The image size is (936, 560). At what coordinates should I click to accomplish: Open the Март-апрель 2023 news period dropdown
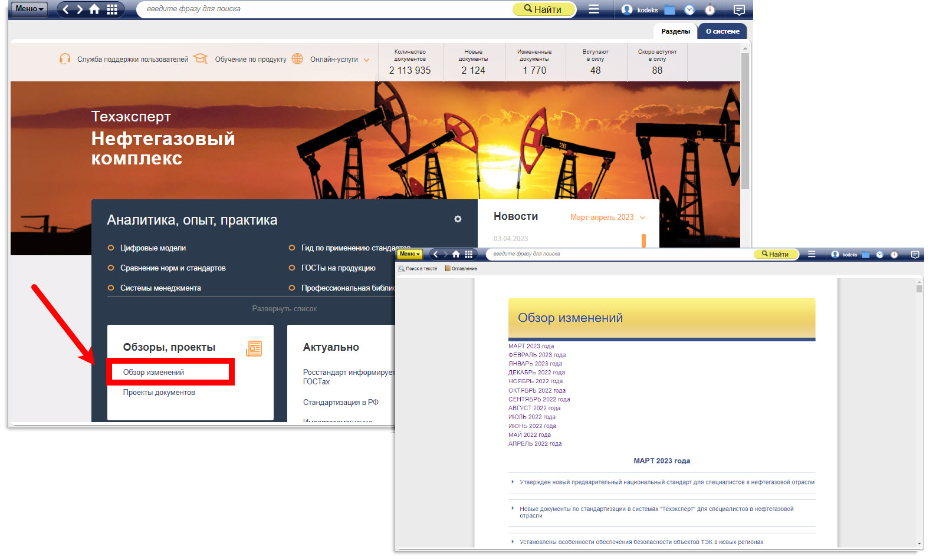[608, 218]
